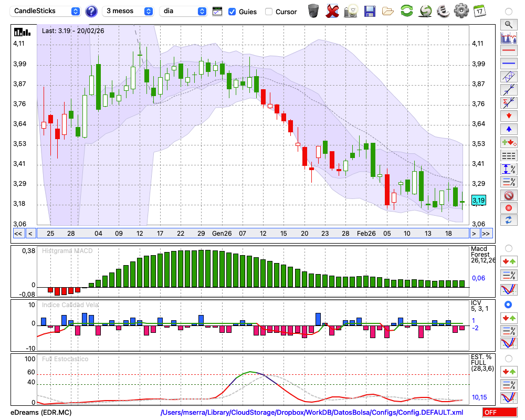Uncheck the Guies checkbox
This screenshot has height=420, width=525.
[x=232, y=11]
